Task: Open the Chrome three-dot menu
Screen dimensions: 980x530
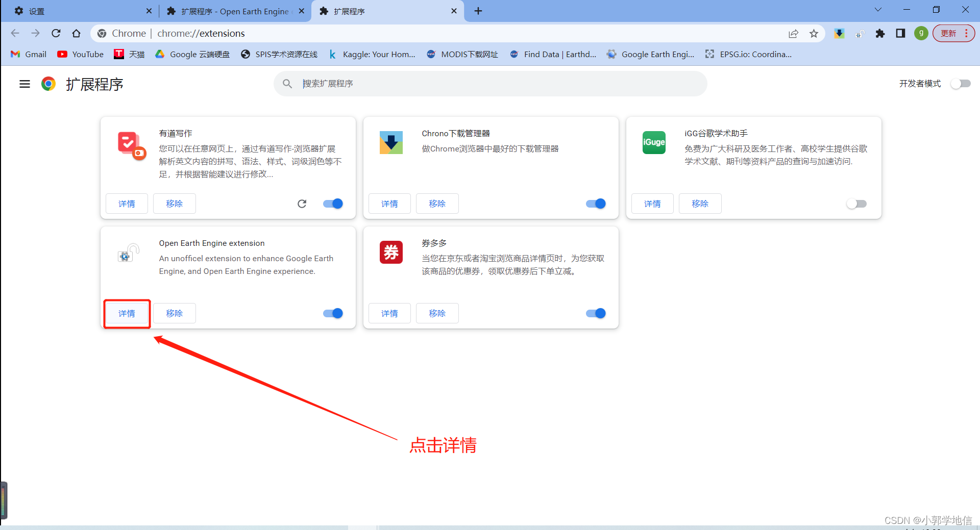Action: (x=967, y=33)
